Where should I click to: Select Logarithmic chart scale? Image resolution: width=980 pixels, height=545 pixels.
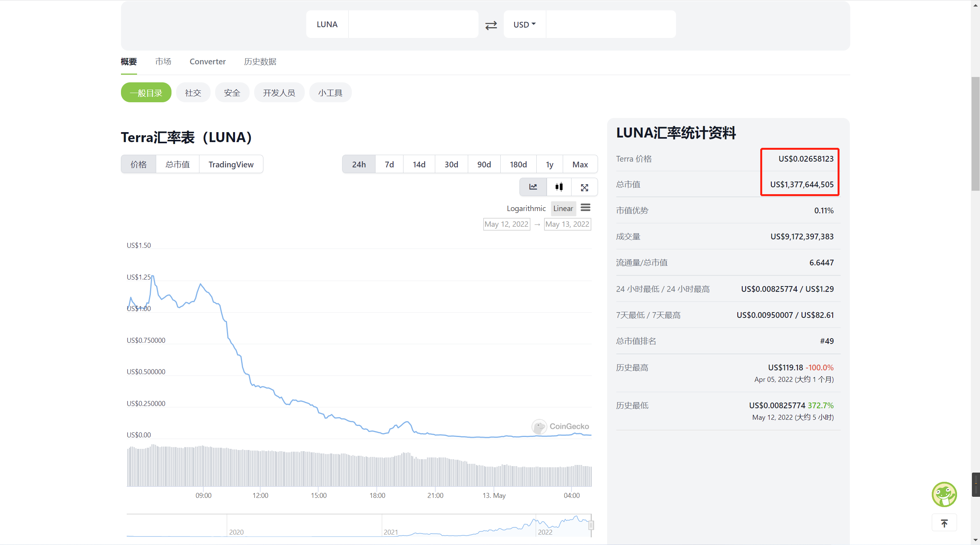(x=526, y=208)
